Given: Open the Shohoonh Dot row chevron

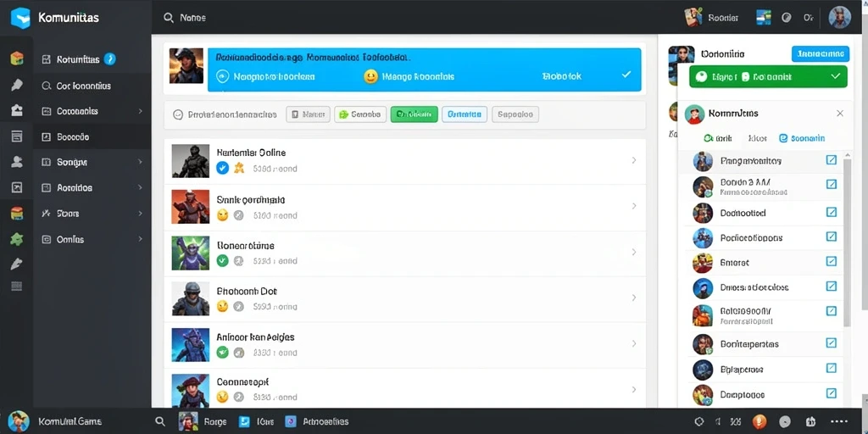Looking at the screenshot, I should click(x=634, y=298).
